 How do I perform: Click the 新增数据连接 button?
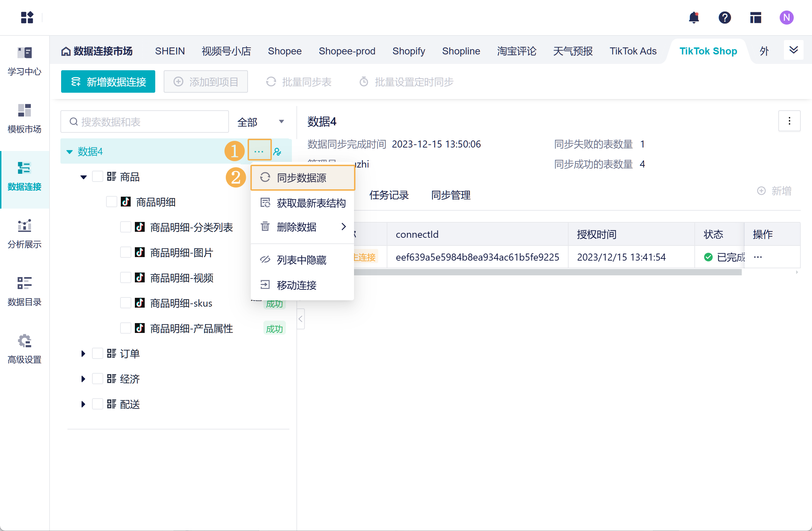[108, 82]
